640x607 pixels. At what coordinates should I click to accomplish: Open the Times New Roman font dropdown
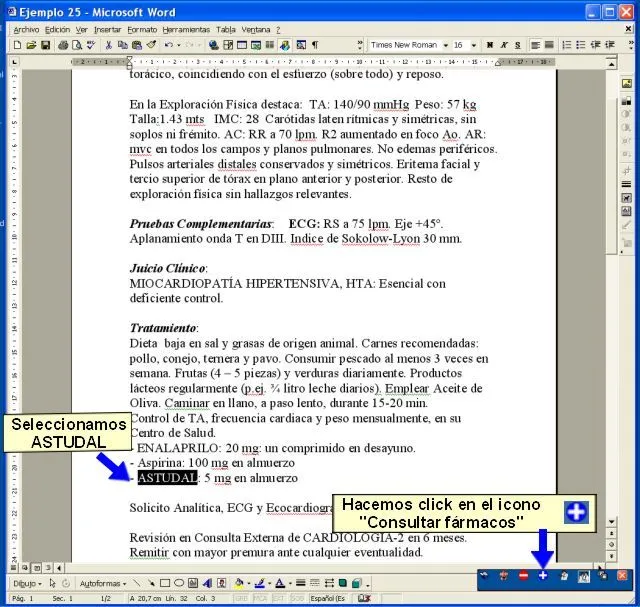446,45
